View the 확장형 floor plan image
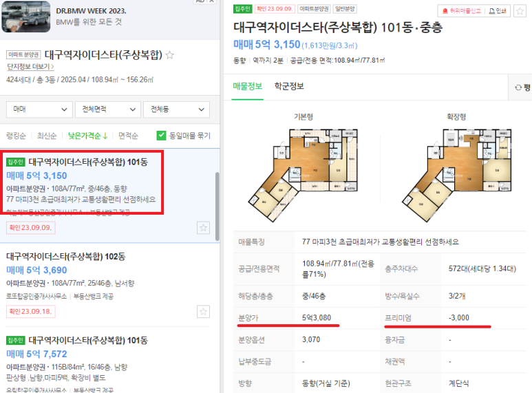The image size is (532, 393). tap(457, 175)
